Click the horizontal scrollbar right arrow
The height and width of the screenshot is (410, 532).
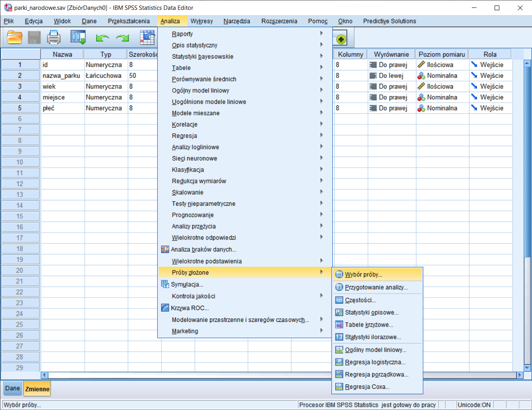pos(519,375)
